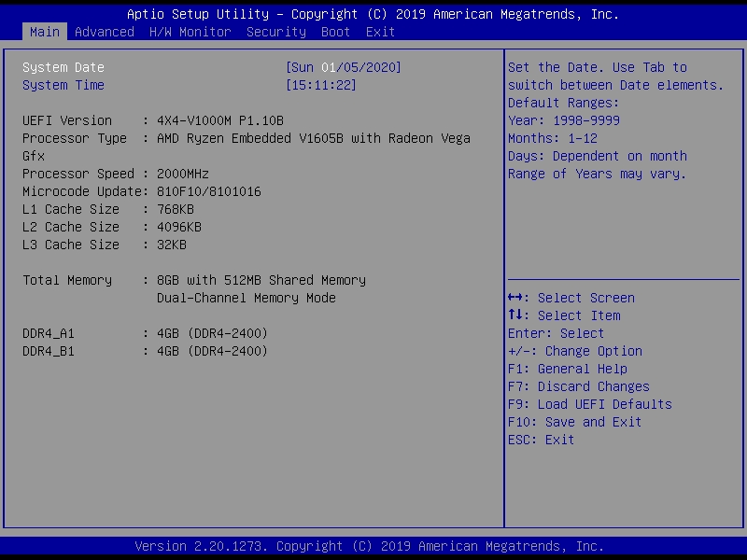This screenshot has height=560, width=747.
Task: Select the Security tab
Action: pyautogui.click(x=276, y=32)
